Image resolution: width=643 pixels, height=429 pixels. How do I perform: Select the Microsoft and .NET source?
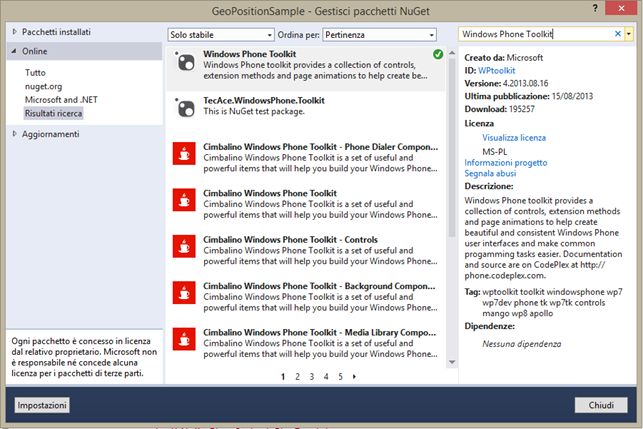click(61, 100)
